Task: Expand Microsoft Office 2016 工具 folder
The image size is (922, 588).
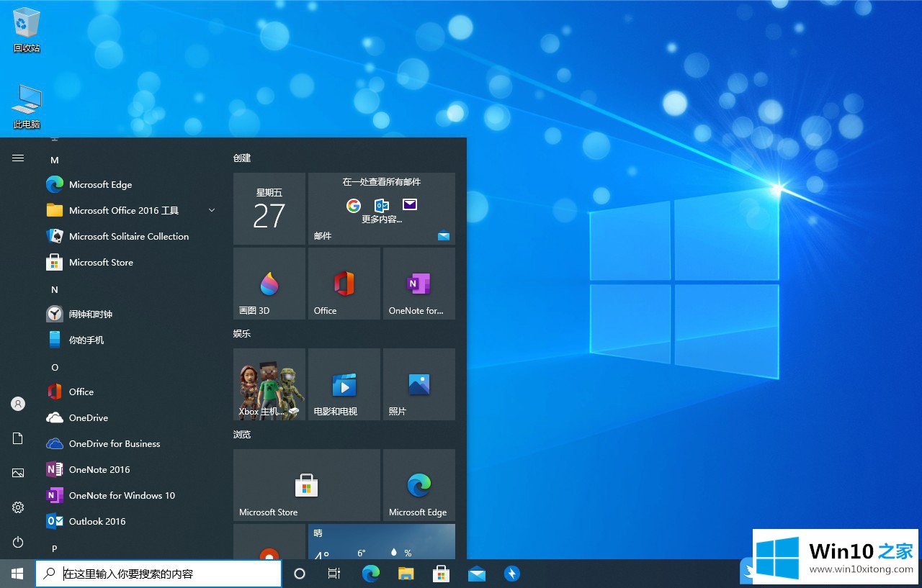Action: 131,211
